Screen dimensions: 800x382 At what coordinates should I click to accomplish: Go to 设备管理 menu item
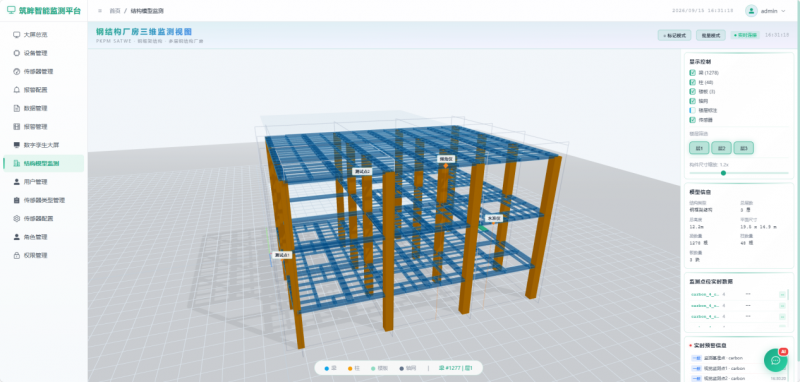point(44,53)
